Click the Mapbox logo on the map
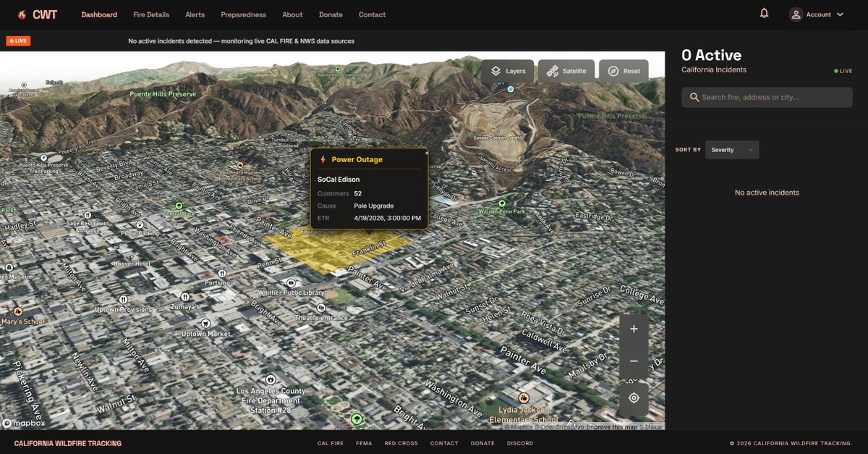 pyautogui.click(x=23, y=423)
